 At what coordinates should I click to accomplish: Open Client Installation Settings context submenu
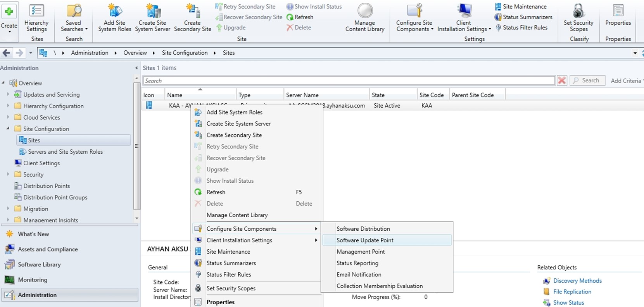(x=257, y=240)
